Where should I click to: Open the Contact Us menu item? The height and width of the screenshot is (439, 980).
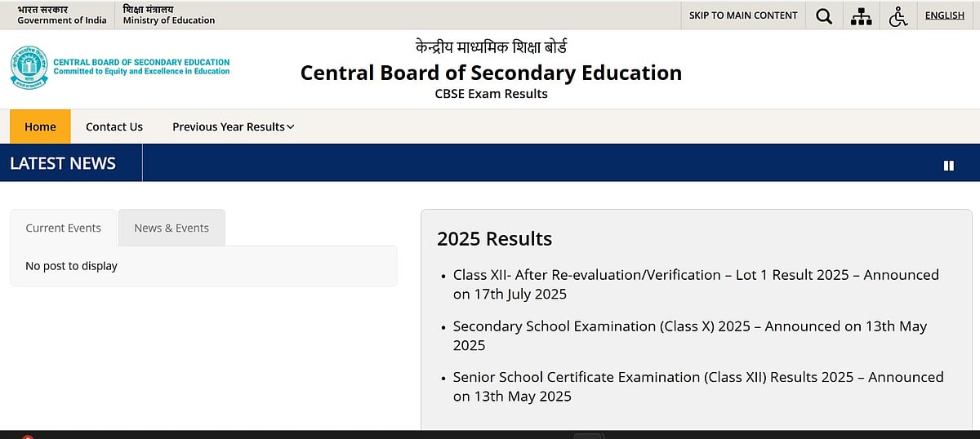[114, 126]
